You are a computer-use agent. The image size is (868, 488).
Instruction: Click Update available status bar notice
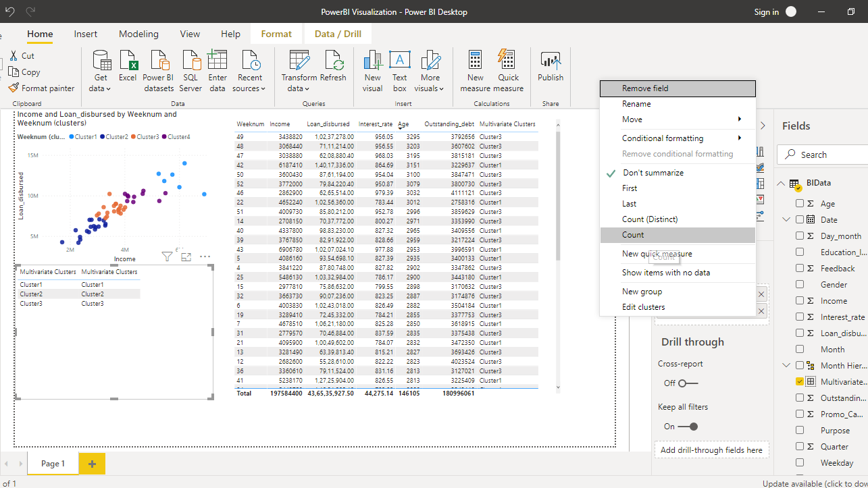coord(815,483)
